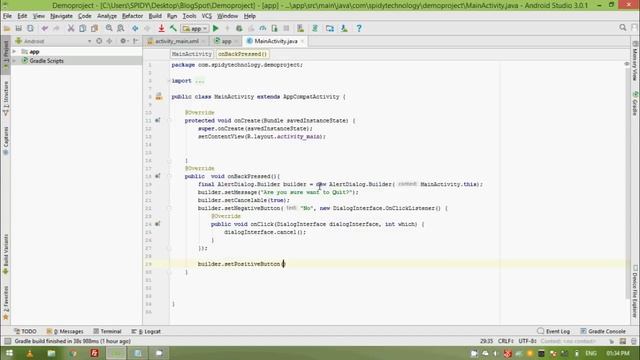Viewport: 640px width, 360px height.
Task: Click the Search Everywhere magnifier icon
Action: (623, 27)
